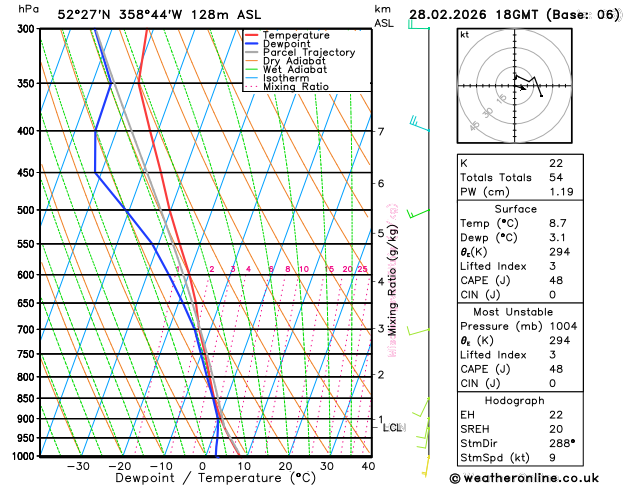Image resolution: width=629 pixels, height=486 pixels.
Task: Click the red Temperature legend line
Action: click(x=252, y=35)
